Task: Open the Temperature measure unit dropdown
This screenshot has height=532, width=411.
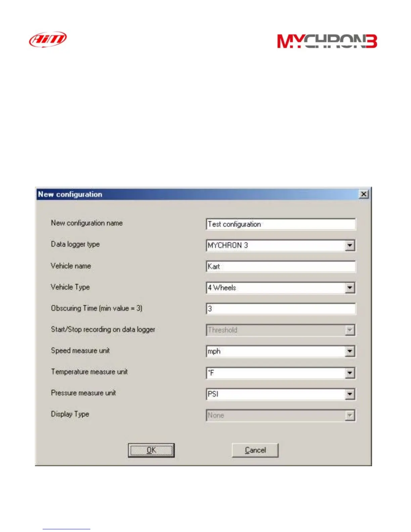Action: pyautogui.click(x=350, y=373)
